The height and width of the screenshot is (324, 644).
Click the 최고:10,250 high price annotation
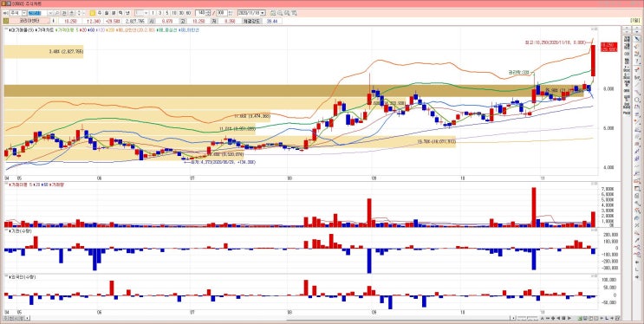point(555,42)
